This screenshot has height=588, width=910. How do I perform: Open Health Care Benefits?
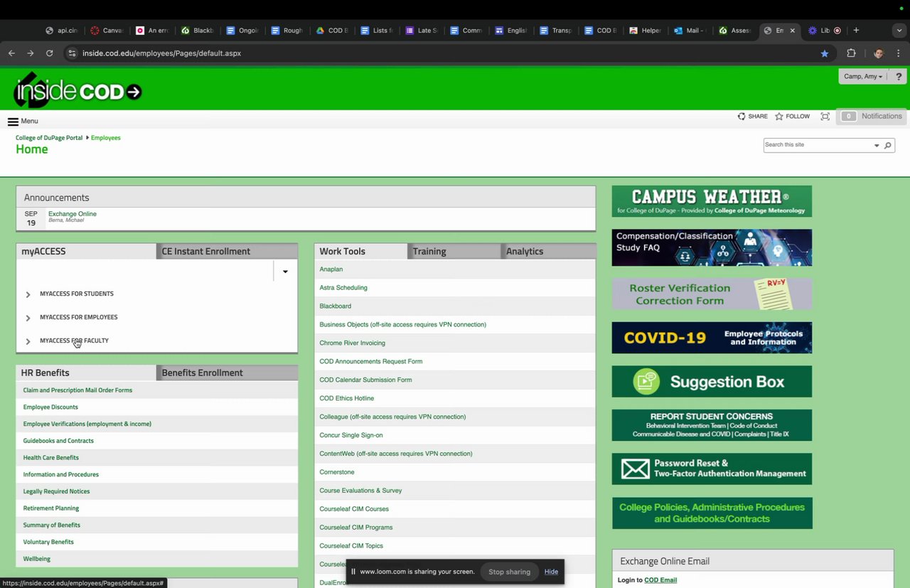(51, 458)
